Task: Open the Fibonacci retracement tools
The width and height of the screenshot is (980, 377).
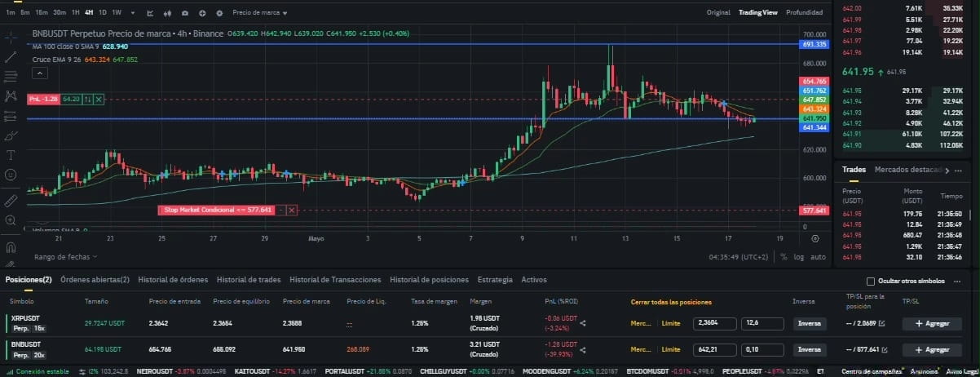Action: point(11,77)
